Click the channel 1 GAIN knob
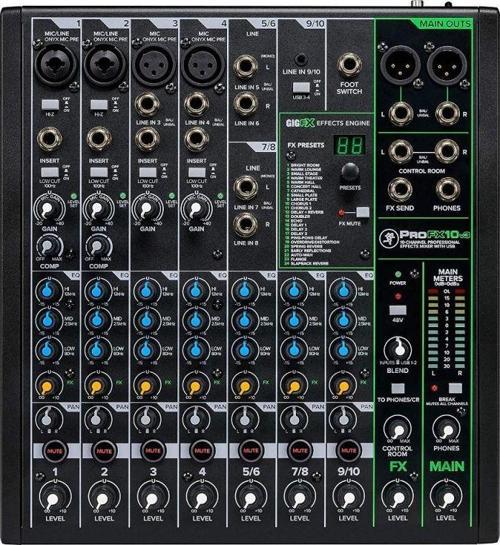 [49, 209]
